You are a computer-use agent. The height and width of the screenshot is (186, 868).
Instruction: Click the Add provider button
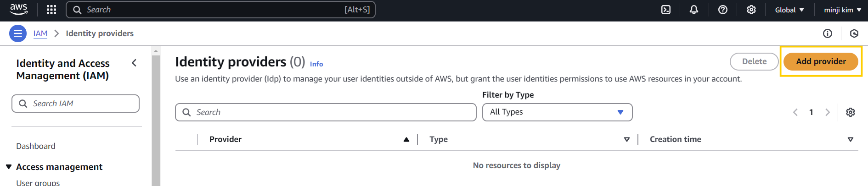pos(821,61)
